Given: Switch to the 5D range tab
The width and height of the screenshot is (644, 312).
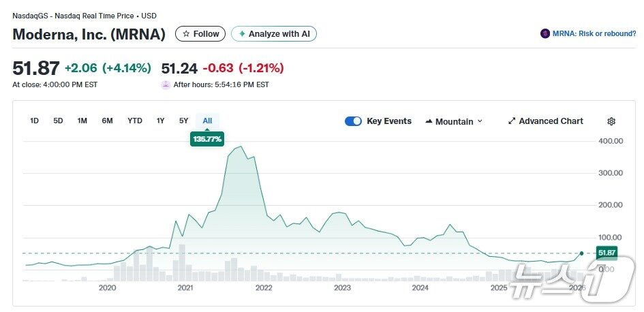Looking at the screenshot, I should pyautogui.click(x=59, y=121).
